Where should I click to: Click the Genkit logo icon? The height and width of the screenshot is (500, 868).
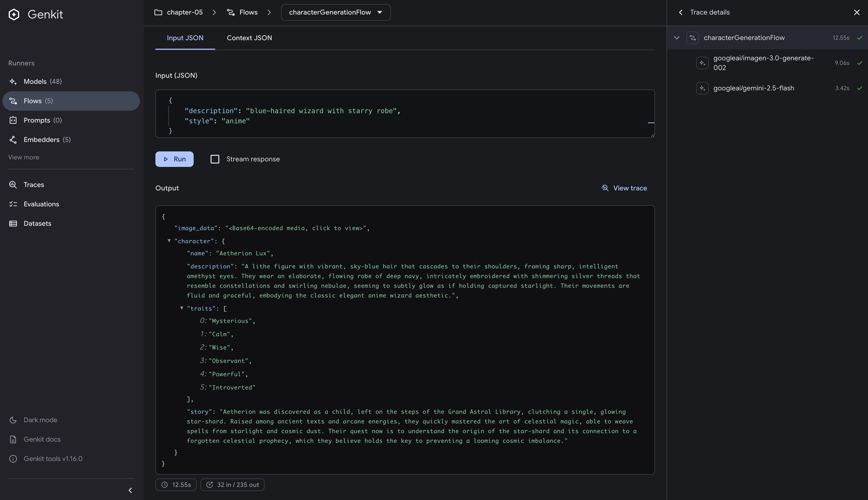14,15
